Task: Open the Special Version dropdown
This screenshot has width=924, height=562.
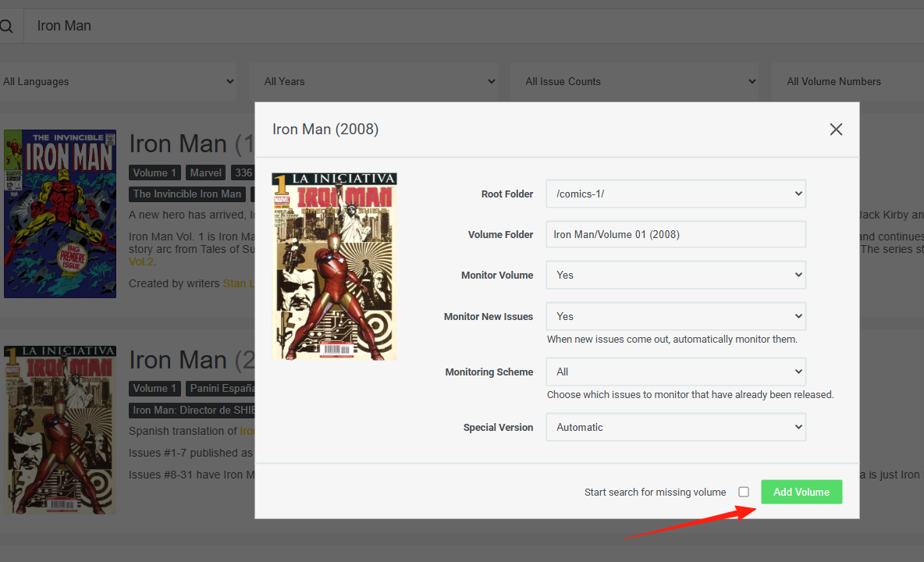Action: click(x=676, y=427)
